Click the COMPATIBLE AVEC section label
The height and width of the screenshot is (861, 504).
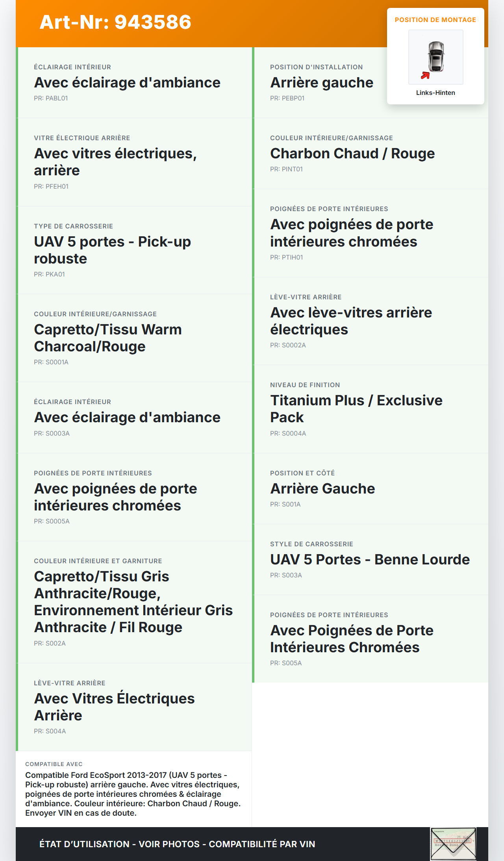[x=54, y=764]
